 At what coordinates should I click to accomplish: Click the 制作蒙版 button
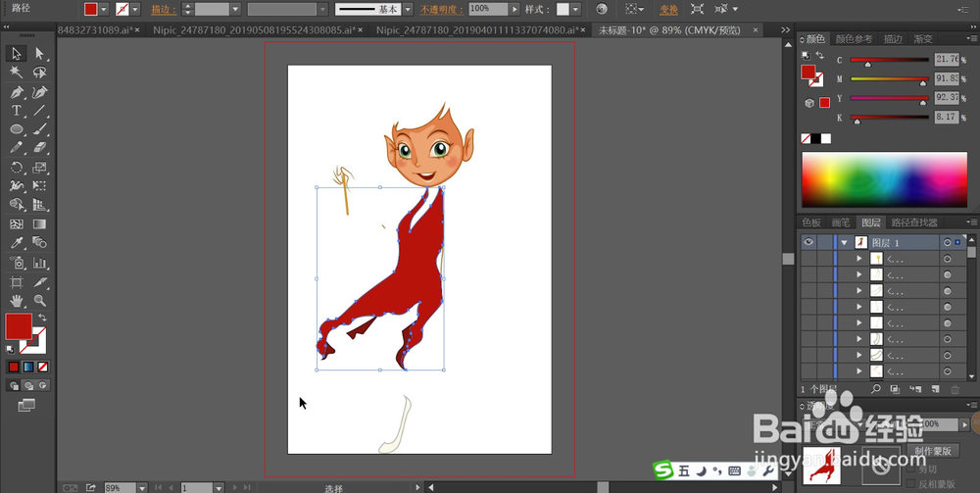click(933, 451)
